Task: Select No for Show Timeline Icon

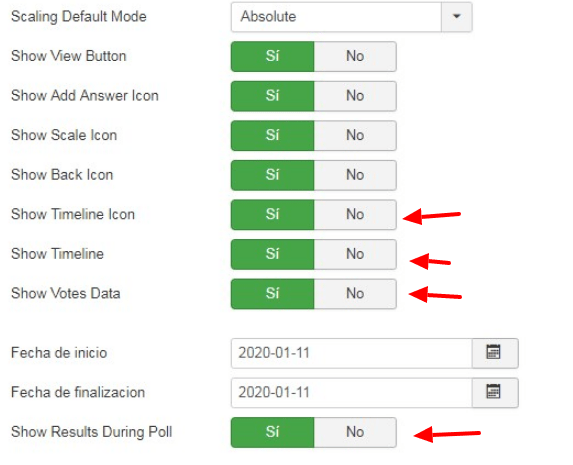Action: click(x=355, y=215)
